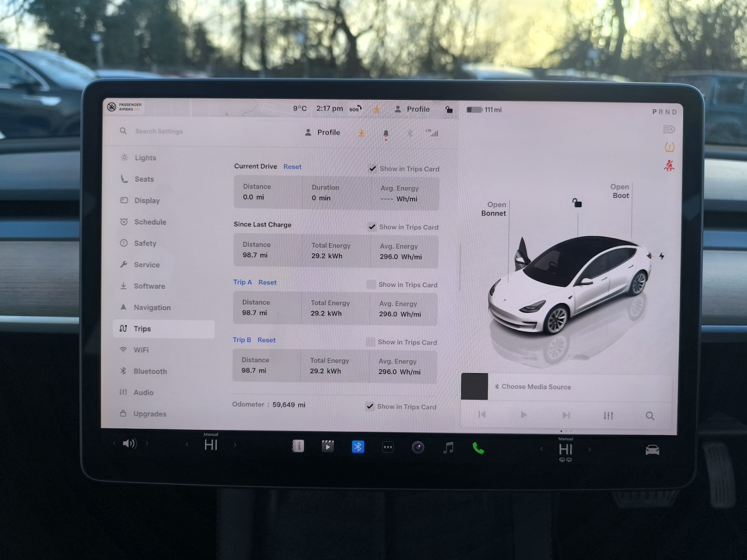The width and height of the screenshot is (747, 560).
Task: Open the phone app from the bottom dock
Action: [478, 448]
